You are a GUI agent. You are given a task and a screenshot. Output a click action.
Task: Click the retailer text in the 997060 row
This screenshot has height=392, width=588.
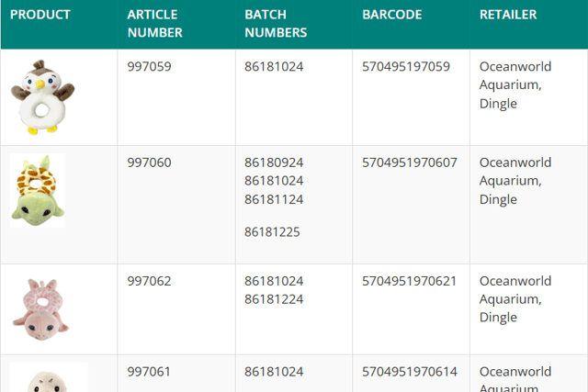[515, 181]
